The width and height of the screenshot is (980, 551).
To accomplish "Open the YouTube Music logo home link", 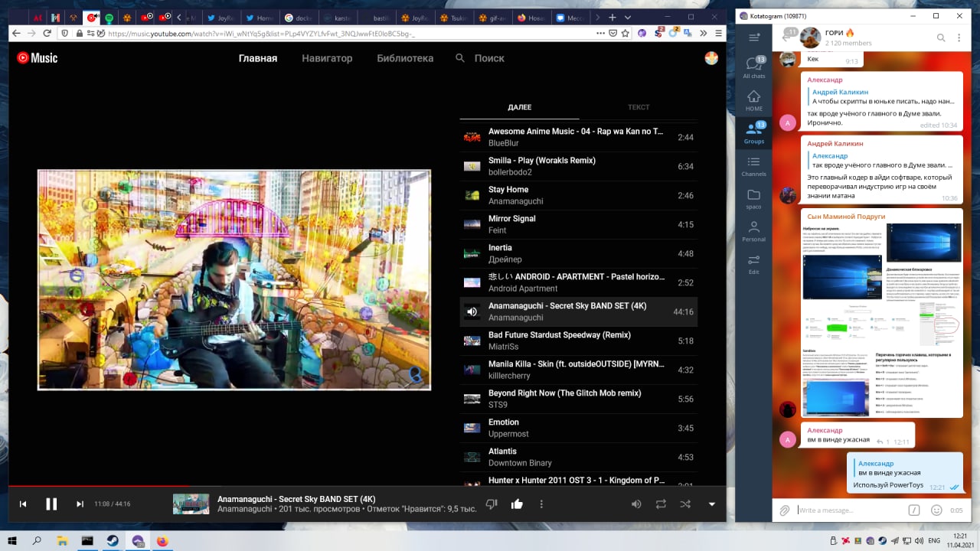I will (38, 58).
